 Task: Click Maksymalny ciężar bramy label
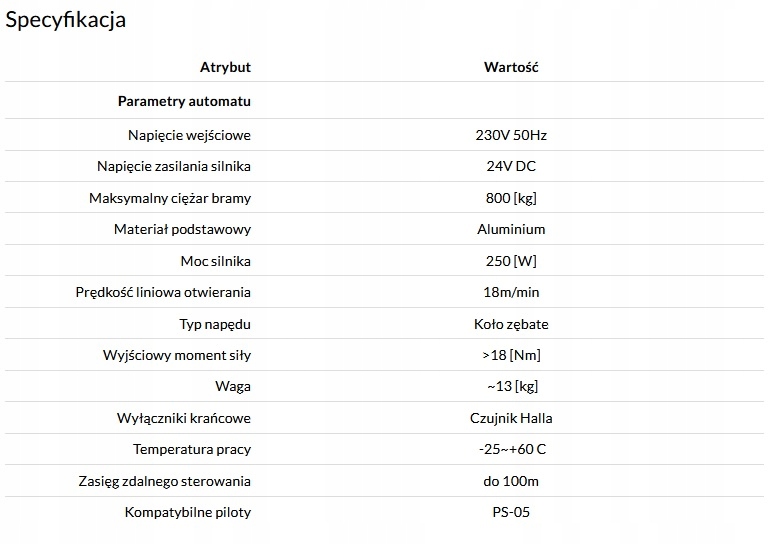(x=170, y=198)
